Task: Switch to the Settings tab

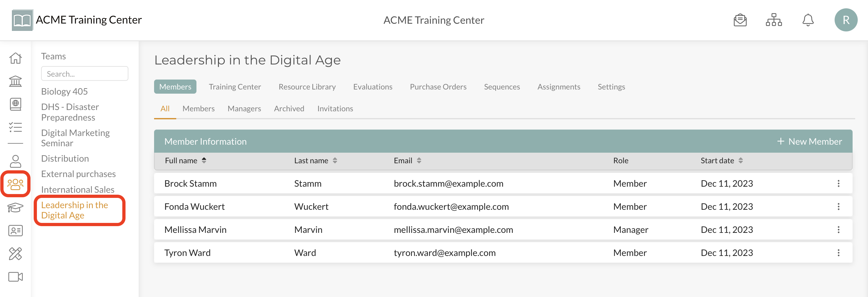Action: coord(611,87)
